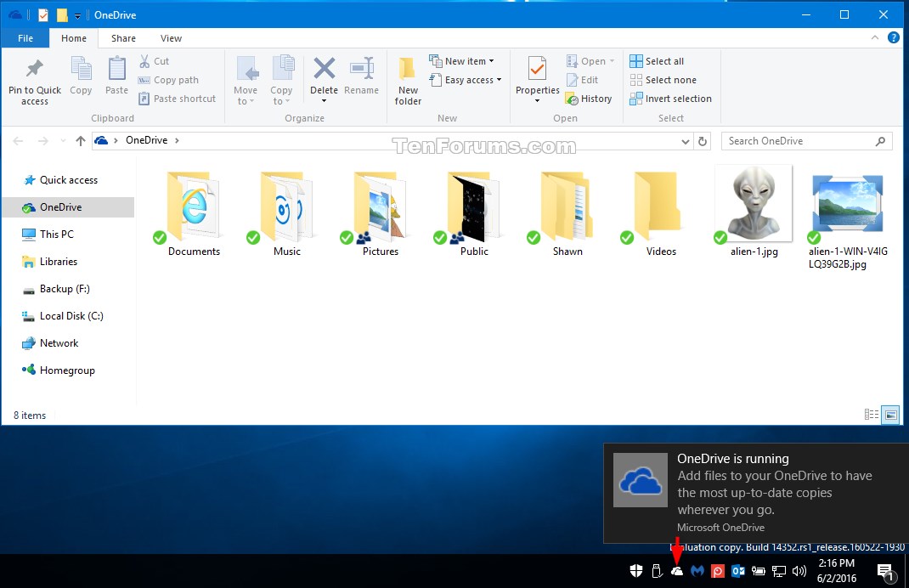
Task: Switch to large icons view in status bar
Action: (890, 415)
